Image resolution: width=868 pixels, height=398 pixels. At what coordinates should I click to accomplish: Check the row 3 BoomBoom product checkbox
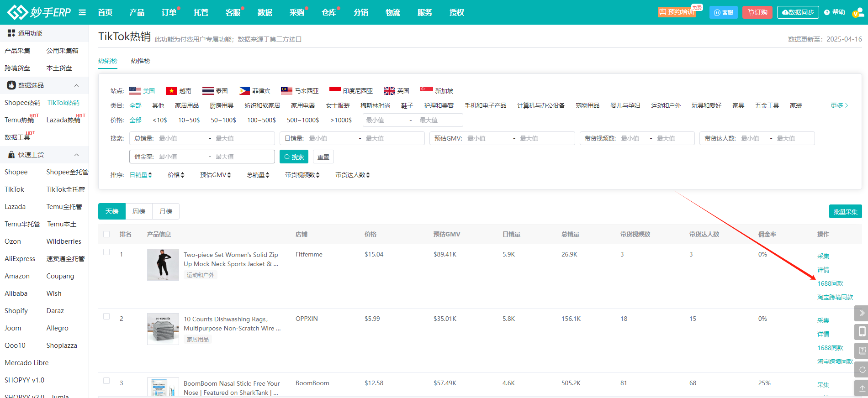pos(106,381)
